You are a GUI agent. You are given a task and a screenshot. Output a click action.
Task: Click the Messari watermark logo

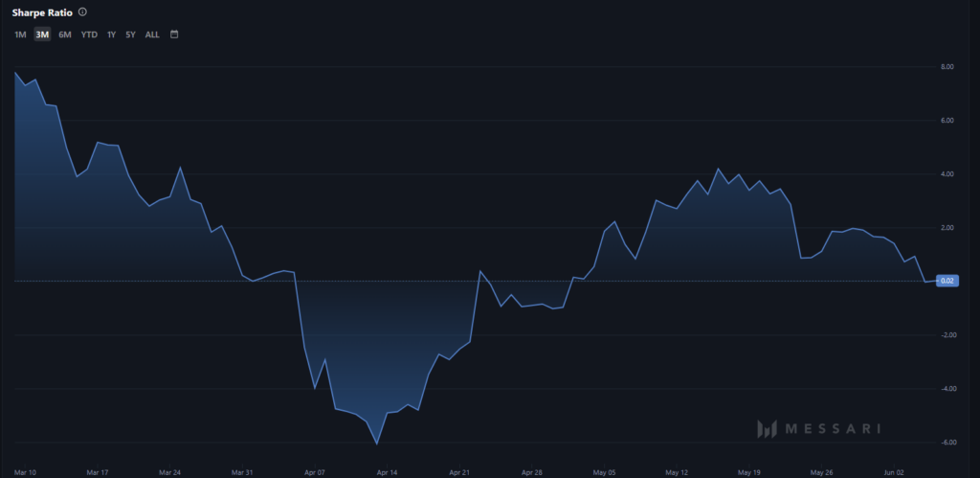(x=819, y=428)
